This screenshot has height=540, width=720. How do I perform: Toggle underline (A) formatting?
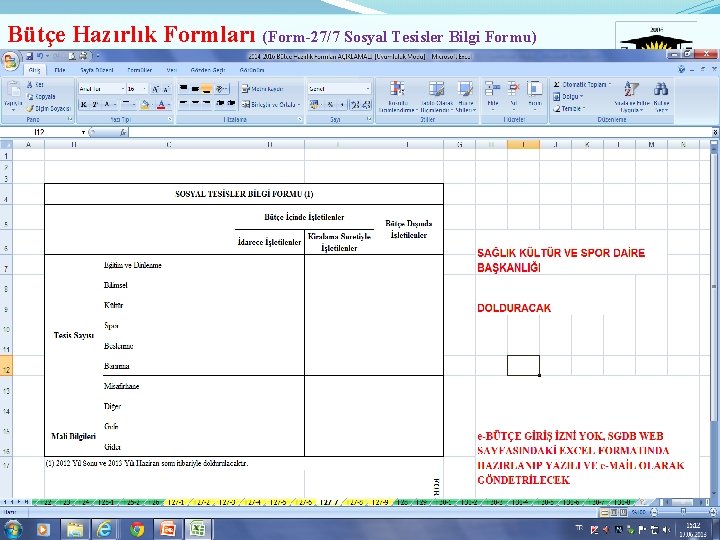tap(107, 105)
